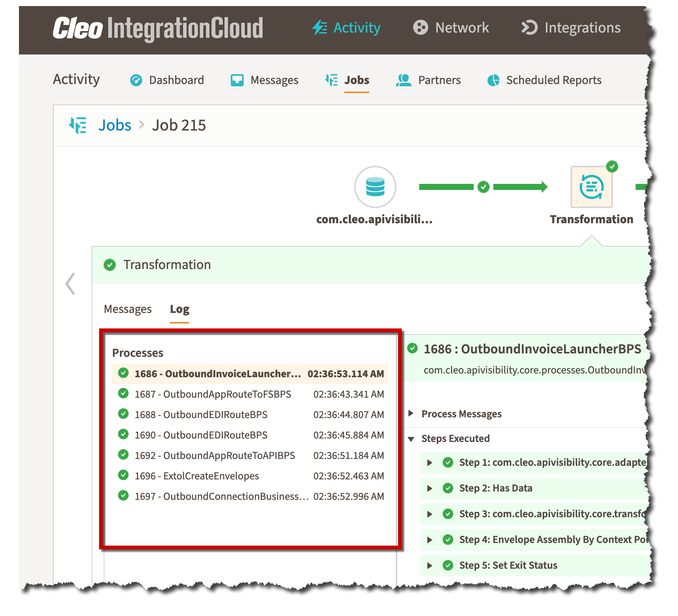
Task: Click the Step 2: Has Data check icon
Action: point(448,488)
